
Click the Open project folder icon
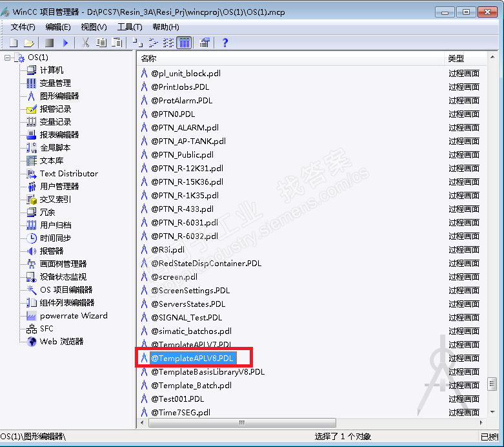(x=29, y=43)
